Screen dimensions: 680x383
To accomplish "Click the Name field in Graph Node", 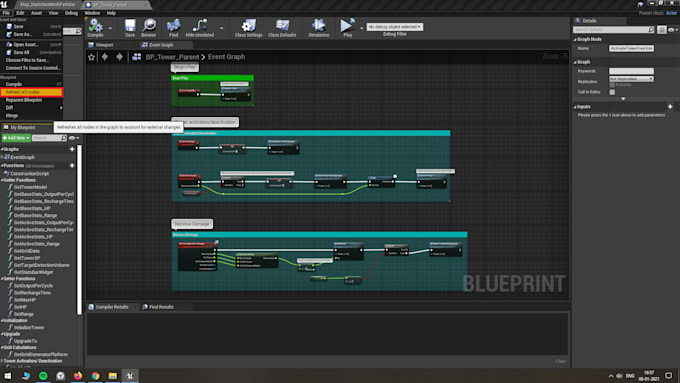I will pyautogui.click(x=631, y=48).
